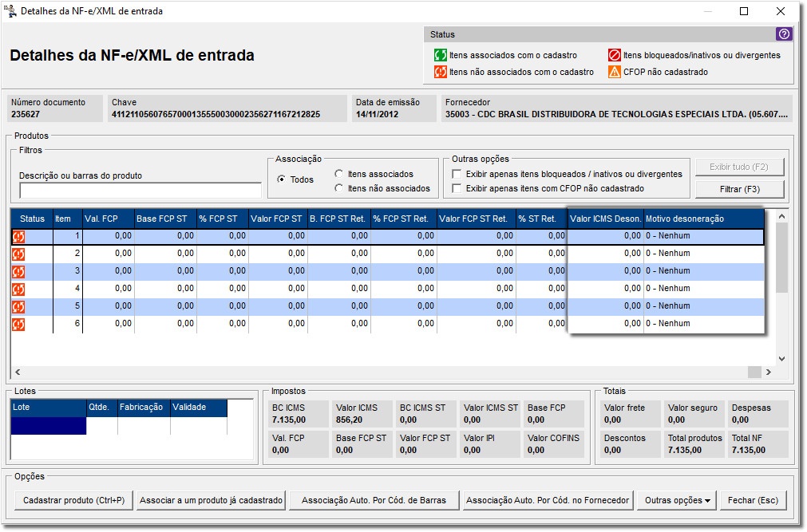Click the horizontal scrollbar thumb of the grid

coord(754,372)
